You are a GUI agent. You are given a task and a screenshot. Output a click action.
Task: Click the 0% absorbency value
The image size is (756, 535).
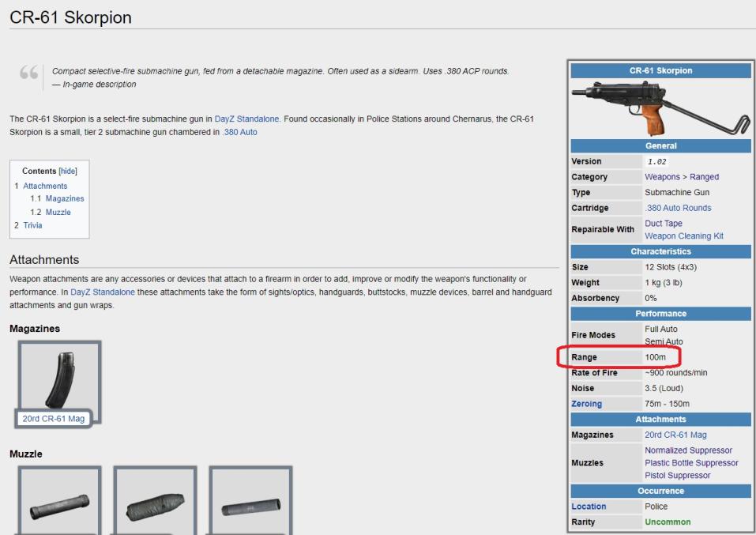pos(650,298)
